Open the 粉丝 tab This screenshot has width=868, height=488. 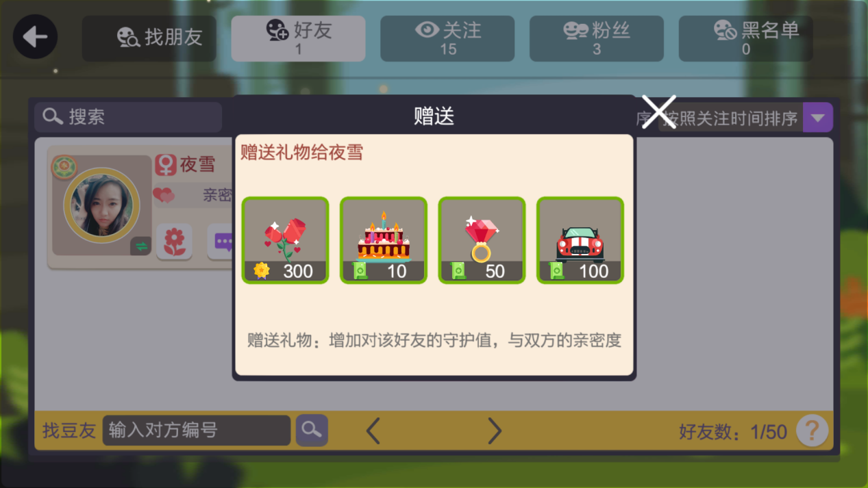click(597, 38)
